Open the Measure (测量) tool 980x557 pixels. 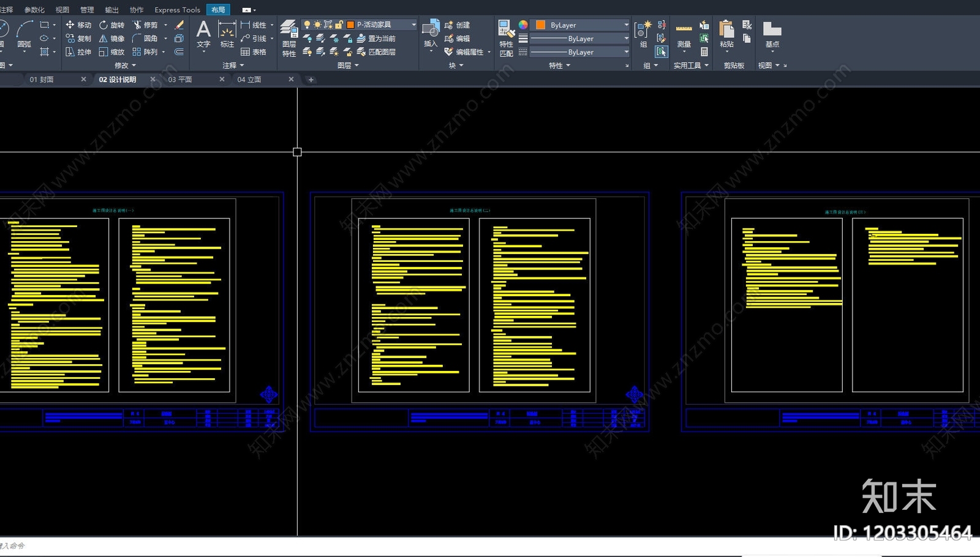point(684,36)
